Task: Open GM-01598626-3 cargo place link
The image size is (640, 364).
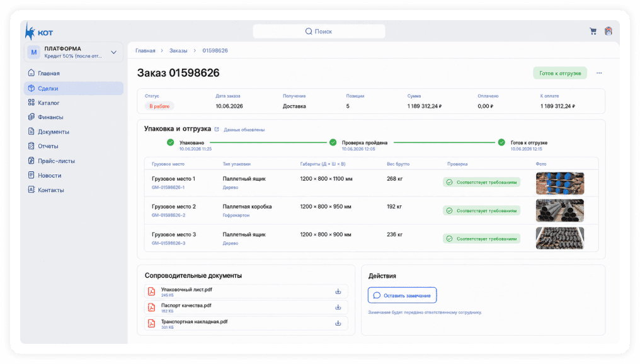Action: (x=168, y=243)
